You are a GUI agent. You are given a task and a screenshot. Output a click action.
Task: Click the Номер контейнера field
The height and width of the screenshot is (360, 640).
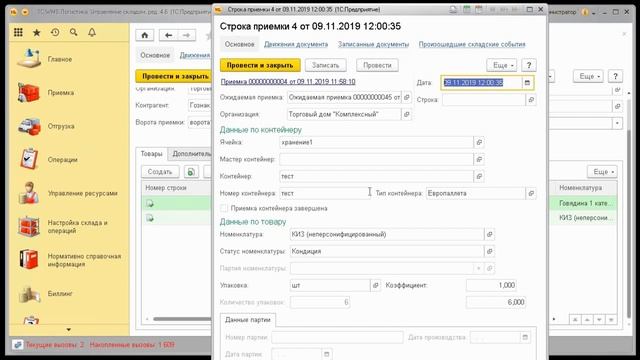325,193
